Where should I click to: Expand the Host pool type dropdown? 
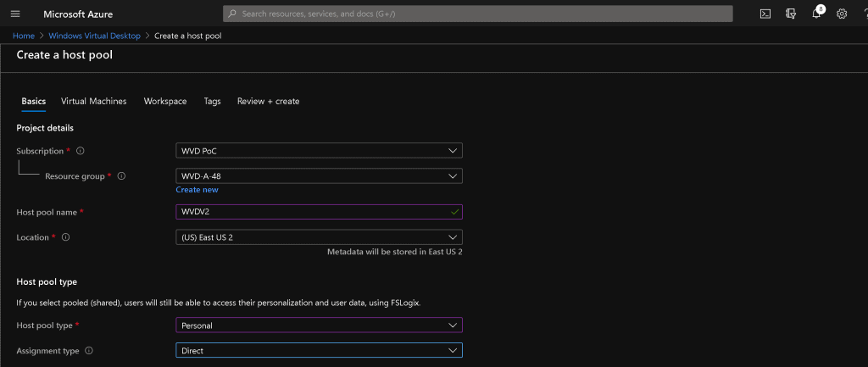(319, 325)
